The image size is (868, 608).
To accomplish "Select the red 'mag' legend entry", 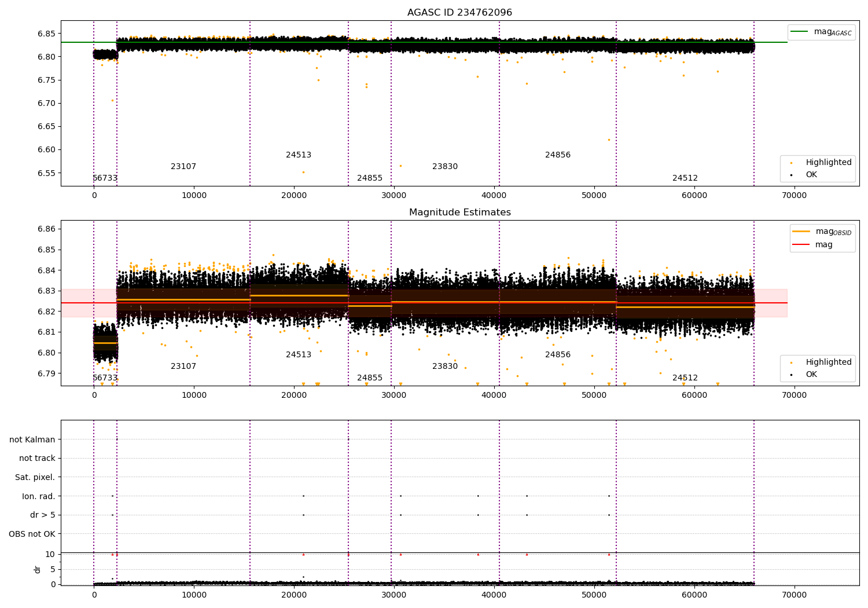I will pos(812,244).
